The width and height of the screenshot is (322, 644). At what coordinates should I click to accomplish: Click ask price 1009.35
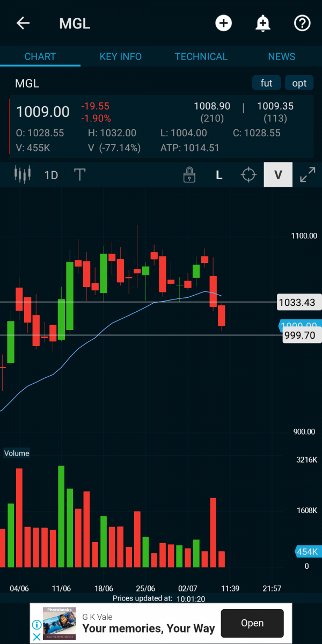(275, 106)
